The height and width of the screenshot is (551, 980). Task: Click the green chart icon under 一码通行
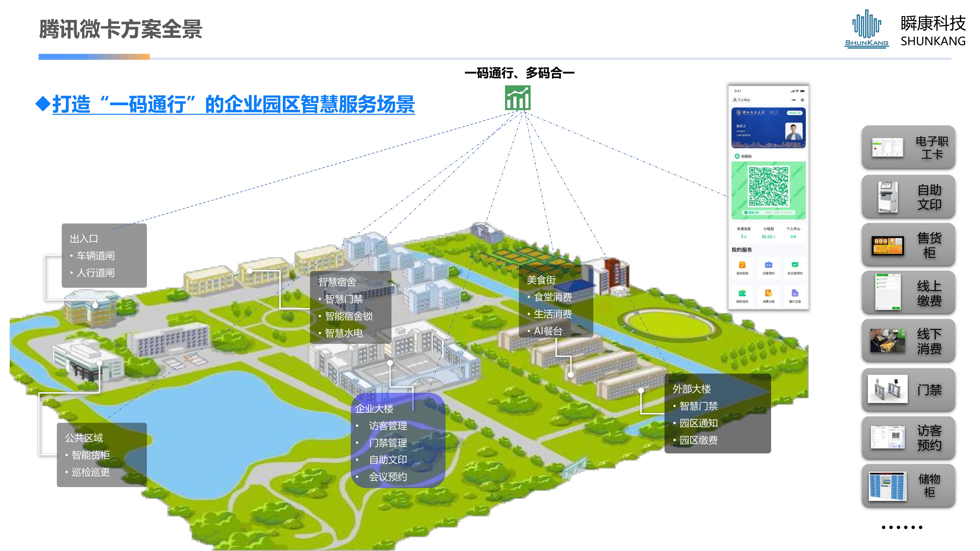pos(517,98)
